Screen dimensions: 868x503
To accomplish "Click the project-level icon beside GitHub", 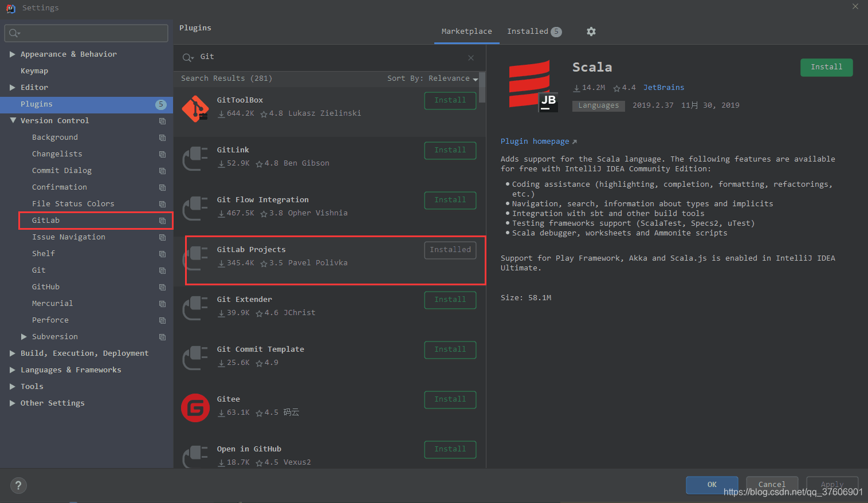I will click(163, 287).
